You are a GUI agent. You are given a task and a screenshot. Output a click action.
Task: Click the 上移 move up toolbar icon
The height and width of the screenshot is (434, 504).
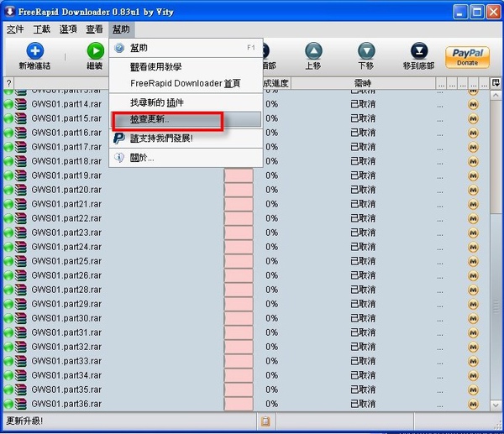tap(312, 51)
